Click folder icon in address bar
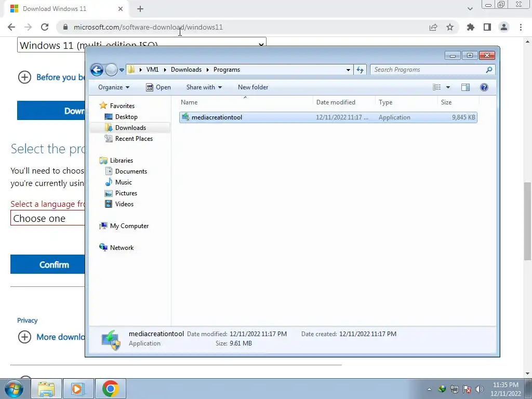 pyautogui.click(x=131, y=70)
